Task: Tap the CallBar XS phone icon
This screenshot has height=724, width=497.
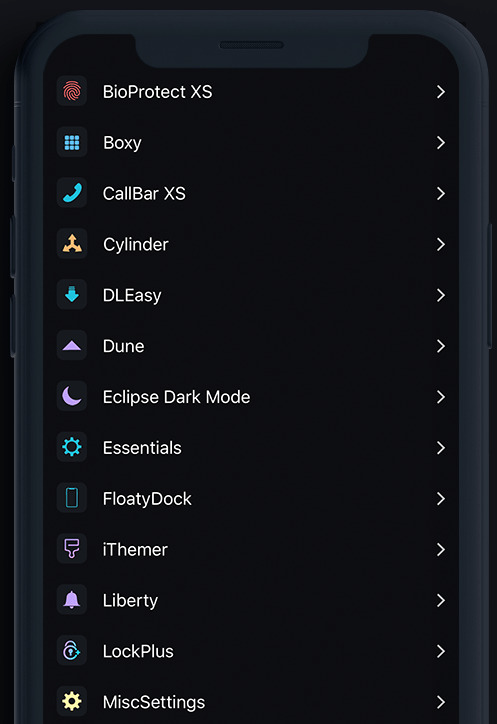Action: point(72,193)
